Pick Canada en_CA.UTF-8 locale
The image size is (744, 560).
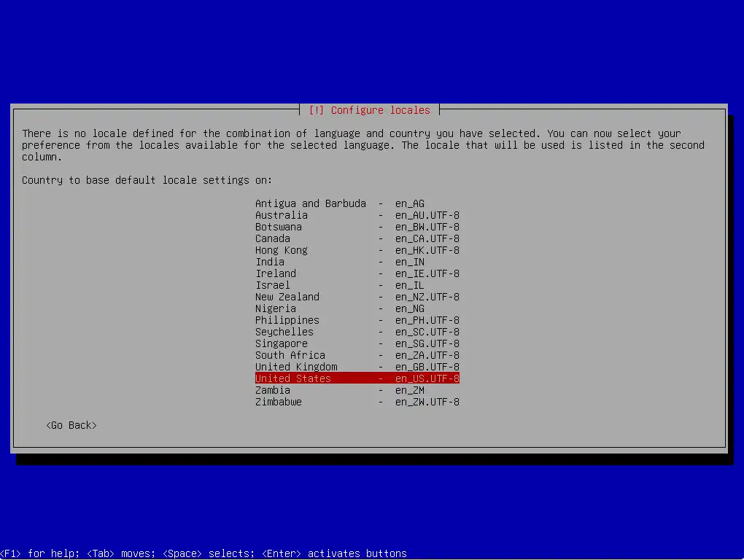click(357, 238)
